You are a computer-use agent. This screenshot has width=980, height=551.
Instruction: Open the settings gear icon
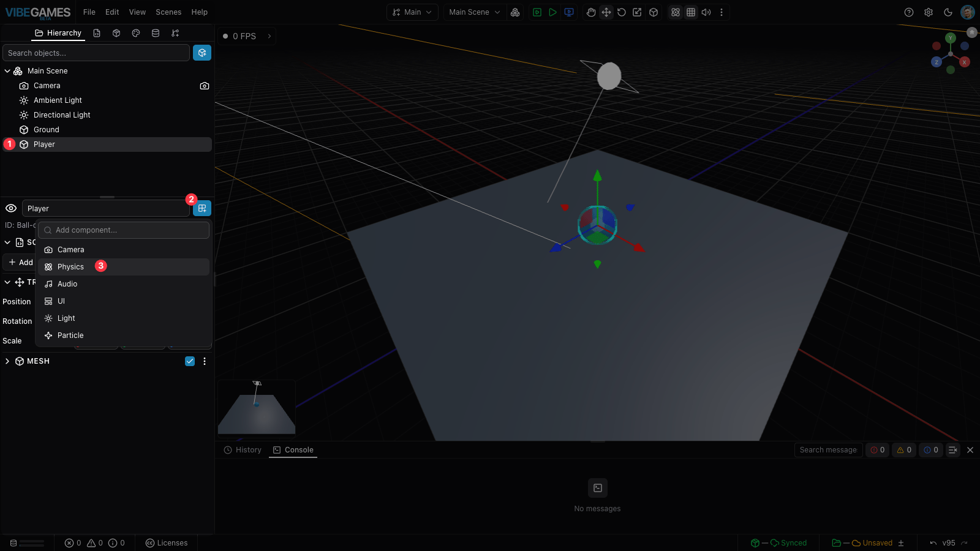929,12
